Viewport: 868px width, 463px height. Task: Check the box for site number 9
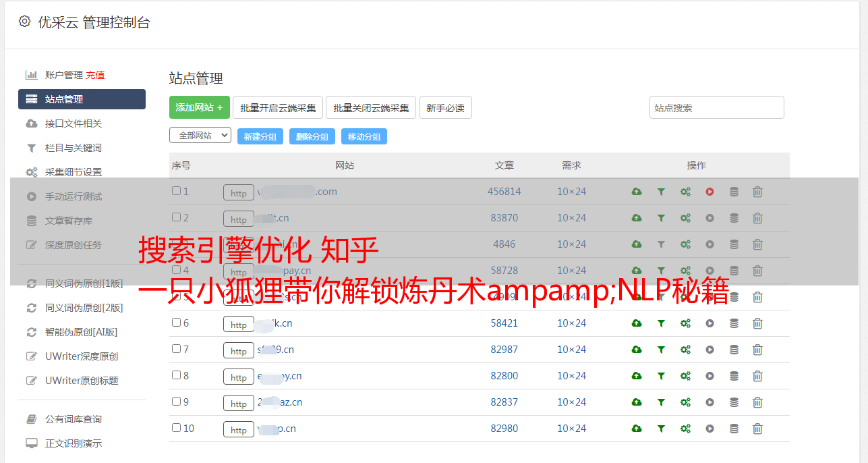click(176, 402)
